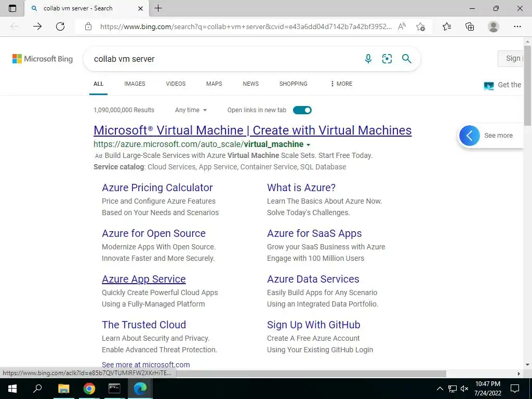Switch to NEWS tab
This screenshot has height=399, width=532.
click(x=251, y=84)
